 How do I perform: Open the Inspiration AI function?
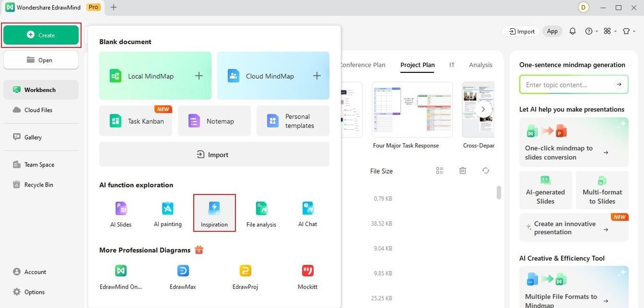pos(214,213)
